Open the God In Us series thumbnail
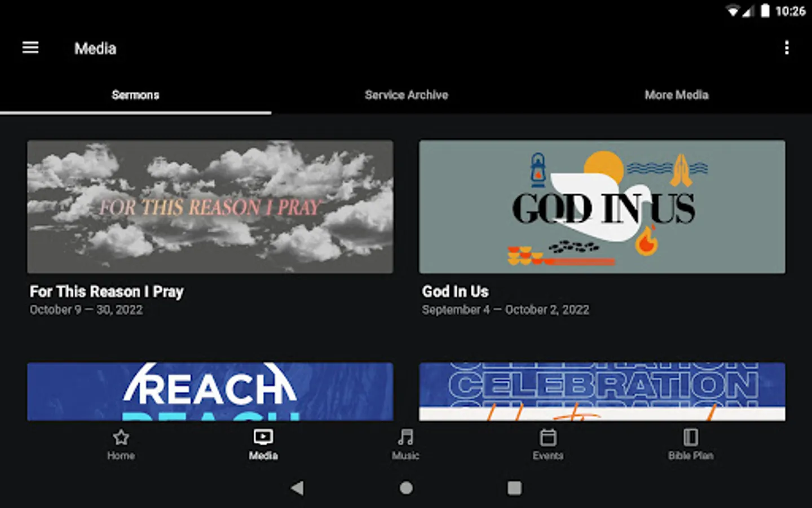This screenshot has height=508, width=812. coord(602,207)
